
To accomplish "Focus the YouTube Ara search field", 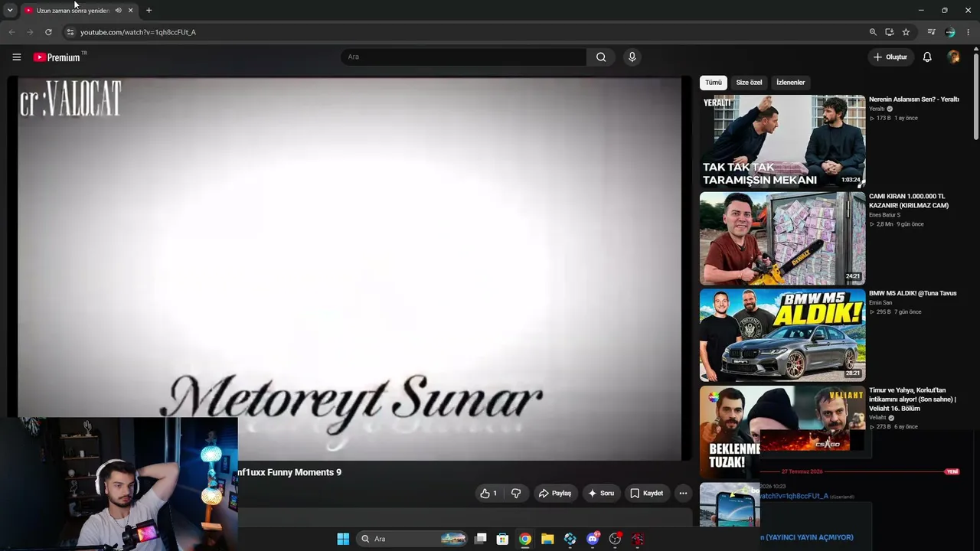I will point(464,57).
